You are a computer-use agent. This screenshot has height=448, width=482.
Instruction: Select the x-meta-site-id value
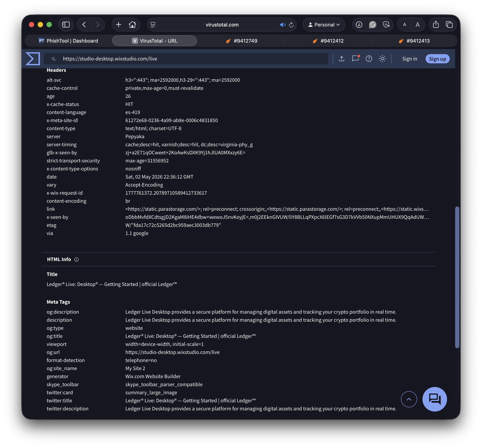tap(171, 120)
